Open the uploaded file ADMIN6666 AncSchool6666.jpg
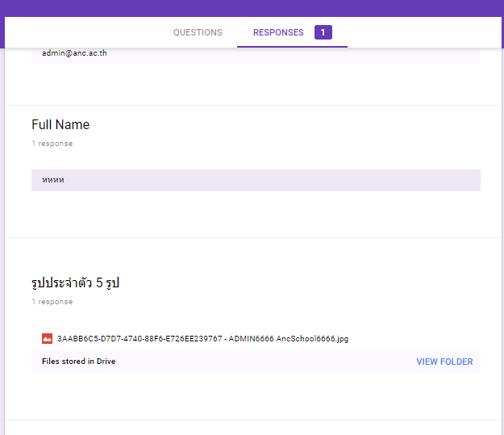 (x=203, y=338)
